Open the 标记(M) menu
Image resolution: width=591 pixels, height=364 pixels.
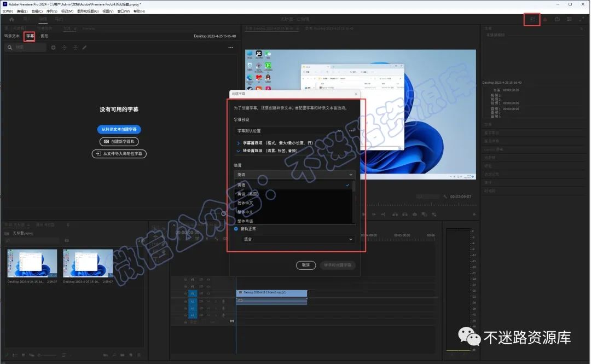[x=67, y=11]
